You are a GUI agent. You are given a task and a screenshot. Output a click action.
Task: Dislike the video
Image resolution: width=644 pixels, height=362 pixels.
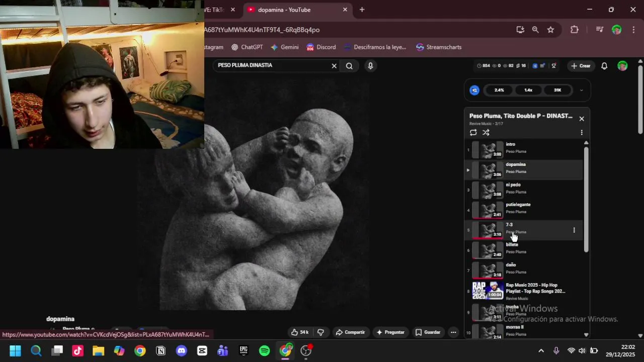coord(320,332)
